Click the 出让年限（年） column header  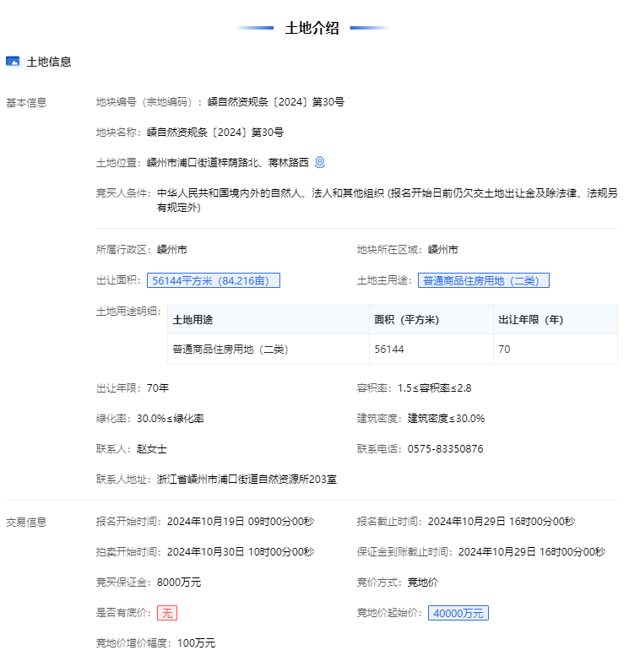coord(530,320)
